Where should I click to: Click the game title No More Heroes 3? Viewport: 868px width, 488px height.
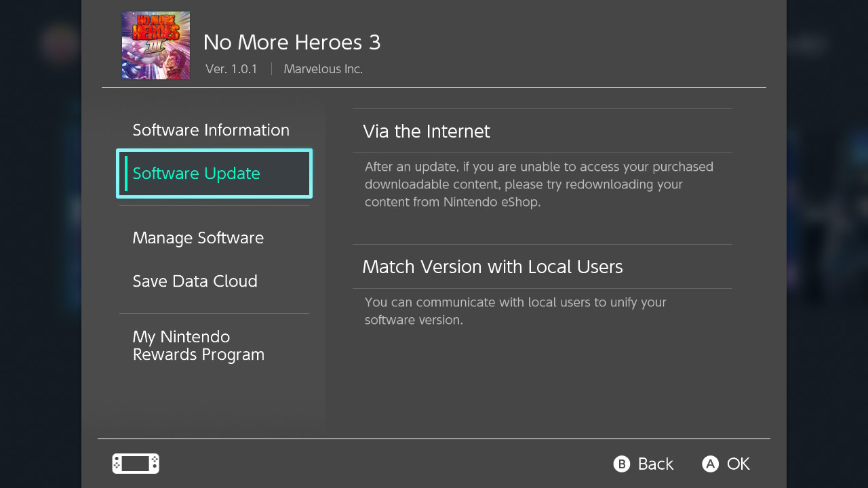pyautogui.click(x=292, y=42)
